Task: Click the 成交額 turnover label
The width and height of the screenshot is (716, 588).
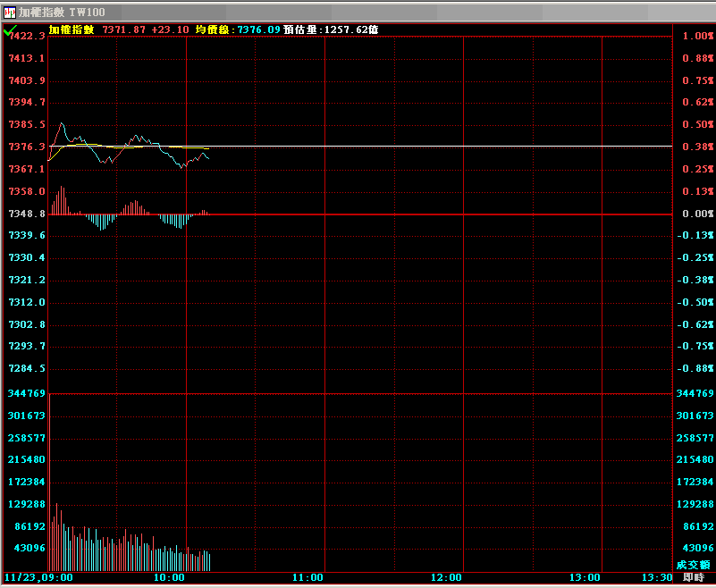Action: click(x=693, y=565)
